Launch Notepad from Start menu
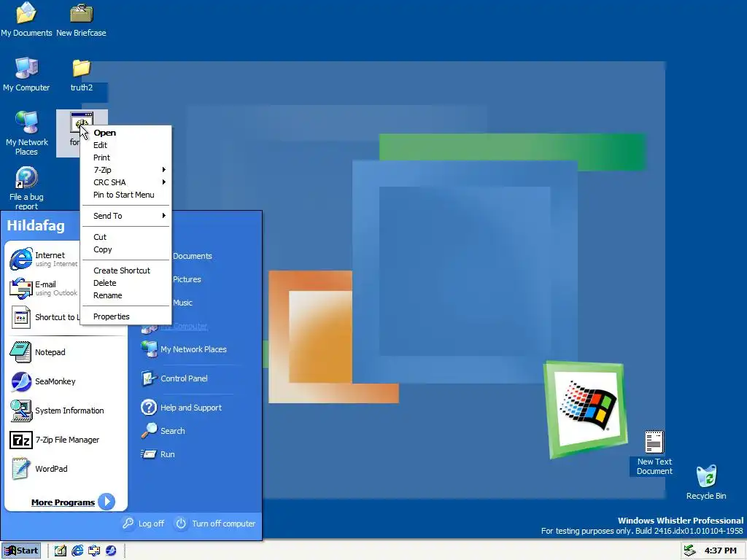This screenshot has height=560, width=747. [x=38, y=352]
